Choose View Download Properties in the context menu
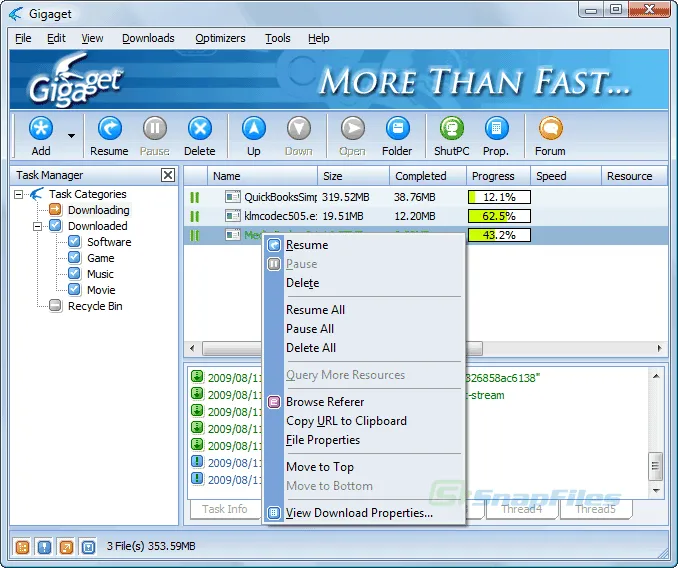This screenshot has height=568, width=678. click(x=365, y=513)
